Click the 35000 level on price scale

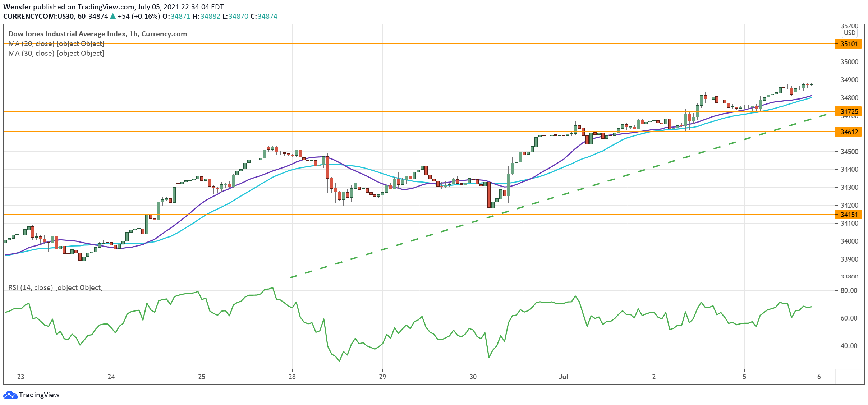[x=849, y=62]
